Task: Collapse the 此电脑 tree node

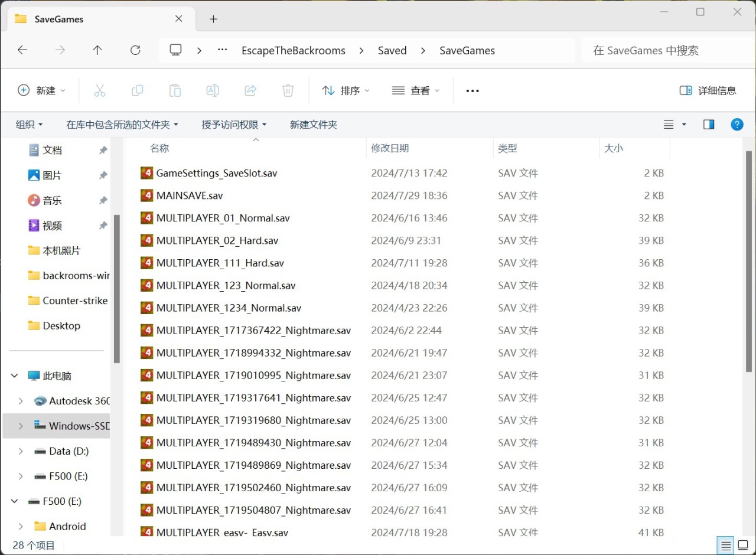Action: coord(15,376)
